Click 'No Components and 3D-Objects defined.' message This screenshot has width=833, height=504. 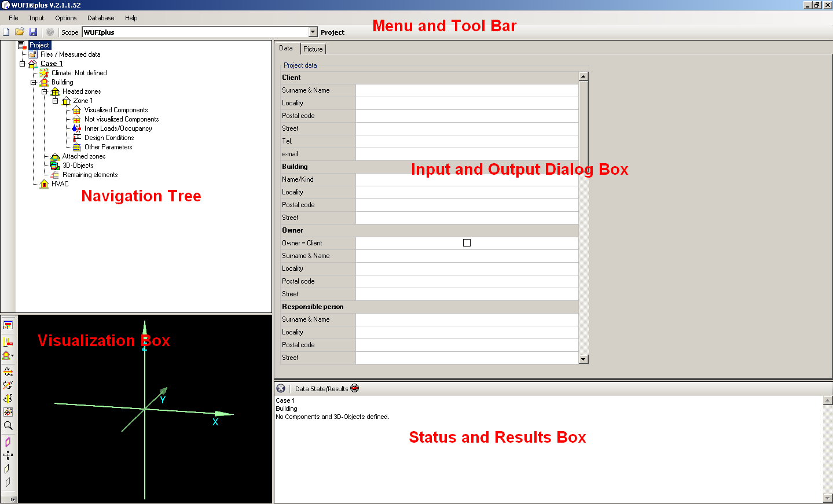(332, 417)
